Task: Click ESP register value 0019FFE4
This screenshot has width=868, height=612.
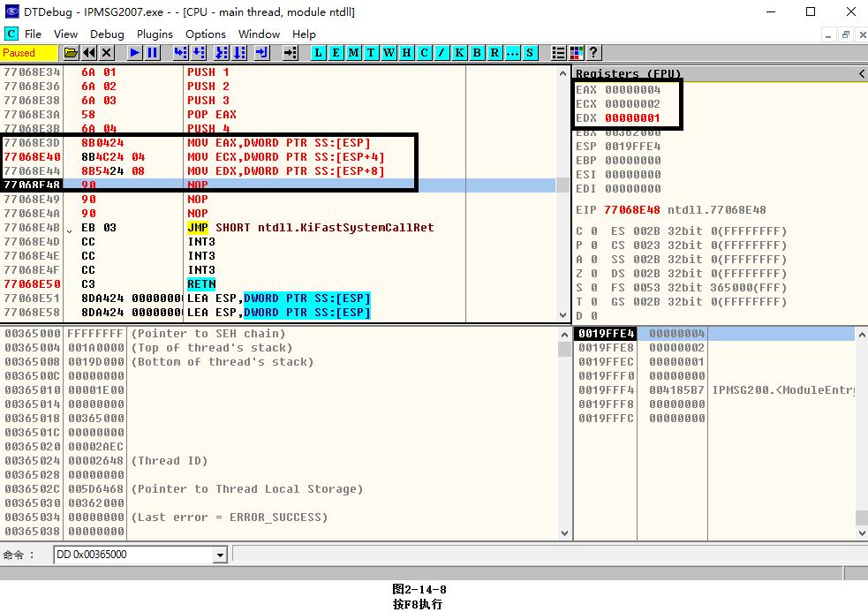Action: 632,147
